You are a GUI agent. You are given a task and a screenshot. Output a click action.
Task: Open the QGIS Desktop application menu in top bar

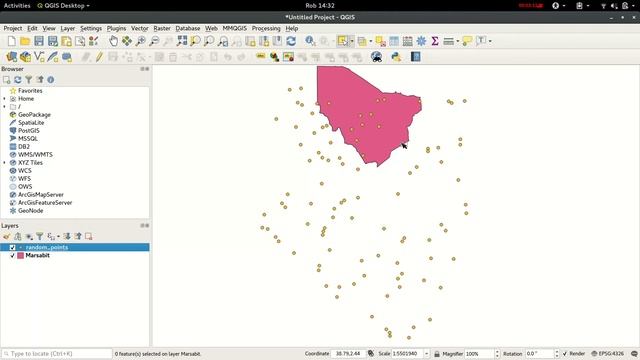coord(63,6)
